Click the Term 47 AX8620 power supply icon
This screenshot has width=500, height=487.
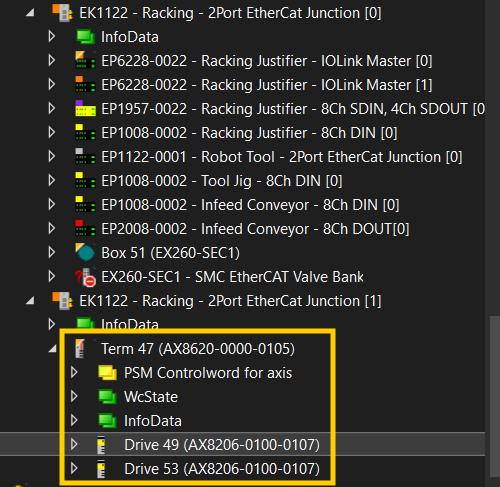click(x=80, y=349)
